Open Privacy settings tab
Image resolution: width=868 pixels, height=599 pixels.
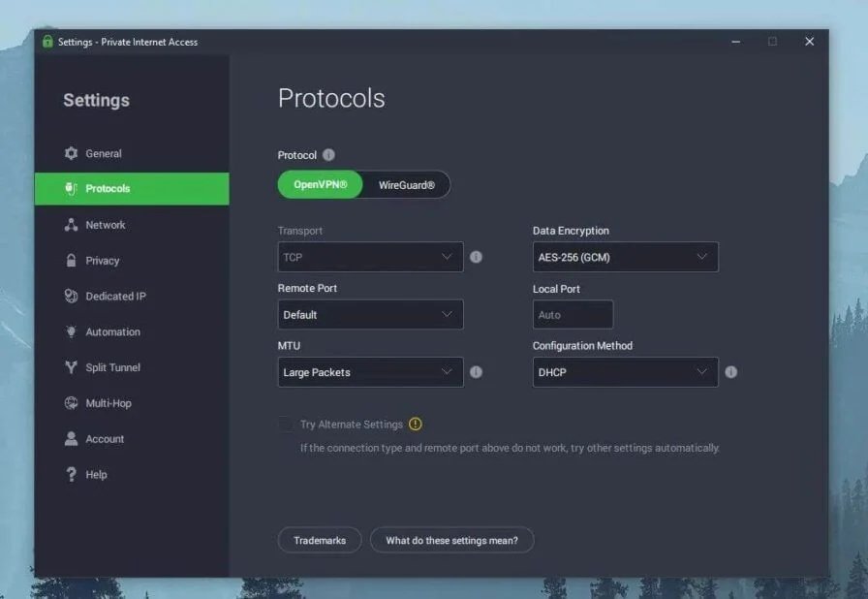132,260
